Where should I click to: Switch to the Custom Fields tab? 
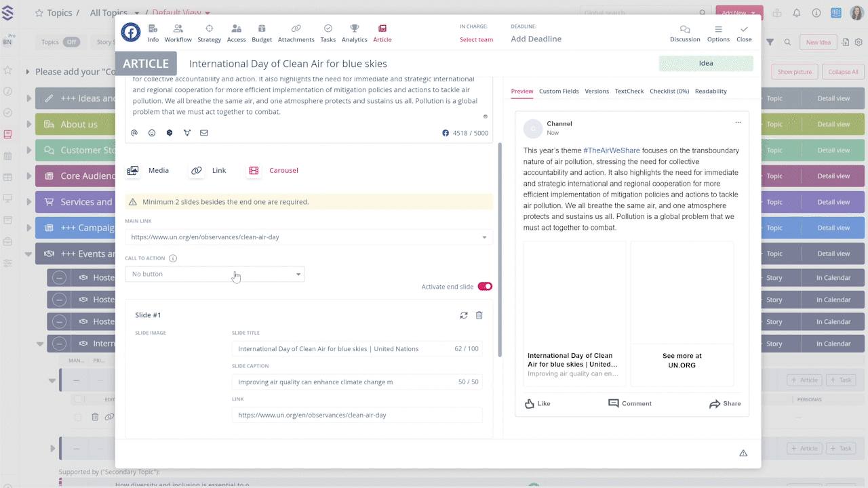(559, 91)
